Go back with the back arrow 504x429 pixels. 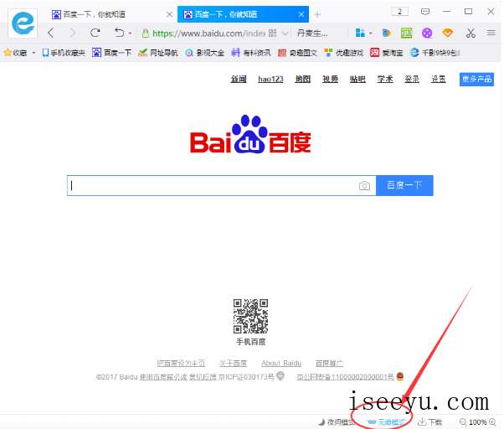[50, 33]
